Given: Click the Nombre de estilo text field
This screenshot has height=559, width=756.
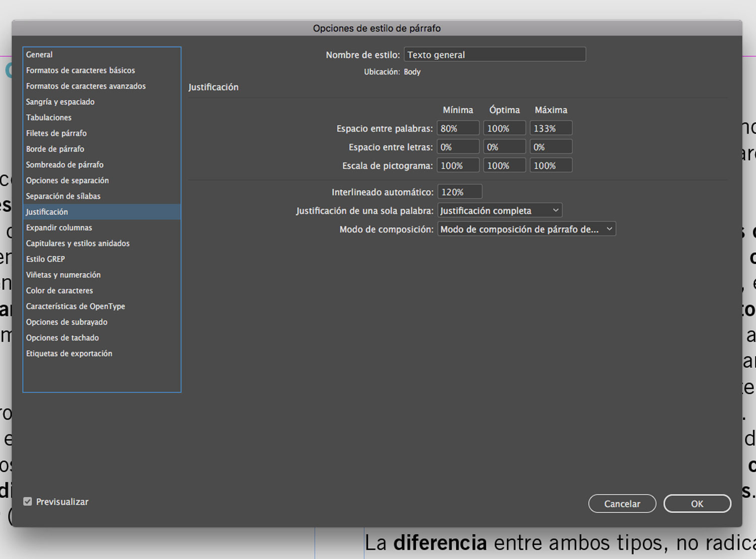Looking at the screenshot, I should pyautogui.click(x=494, y=54).
